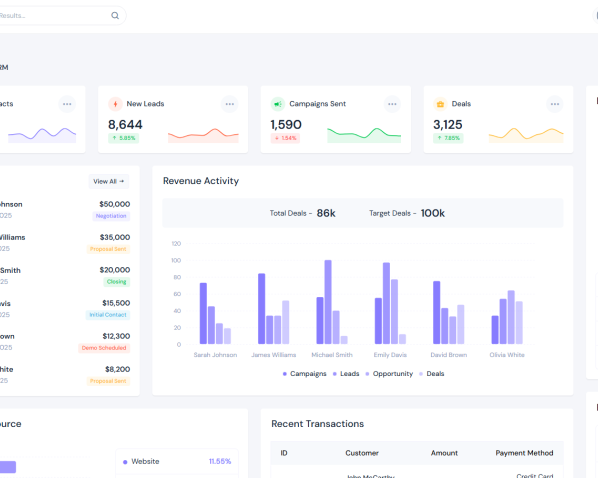Click the Campaigns Sent megaphone icon
This screenshot has width=598, height=478.
[x=278, y=104]
